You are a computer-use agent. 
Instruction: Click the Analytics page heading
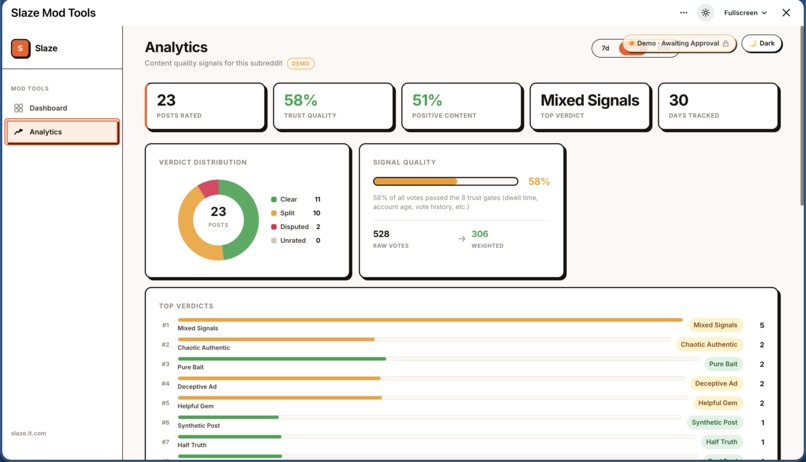pyautogui.click(x=176, y=47)
